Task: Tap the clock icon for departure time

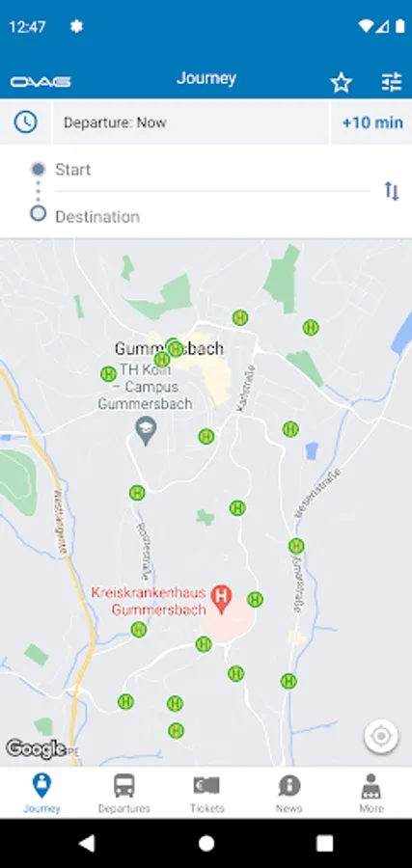Action: coord(25,122)
